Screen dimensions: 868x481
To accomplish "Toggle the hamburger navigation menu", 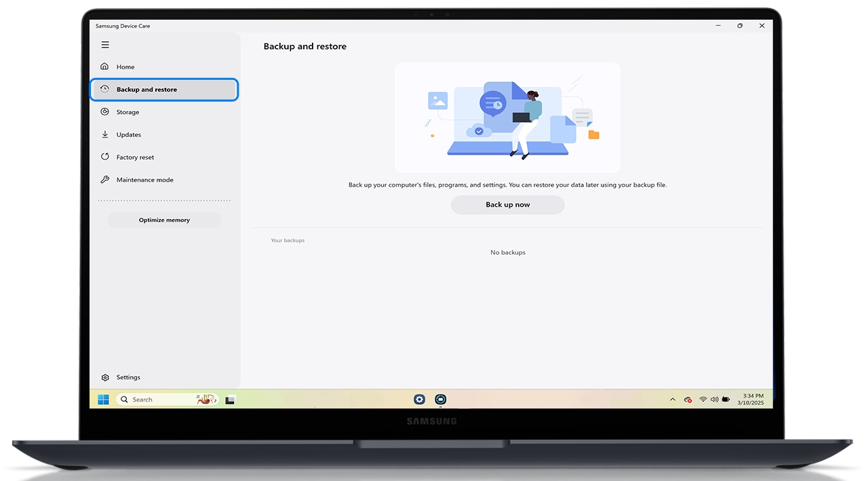I will click(105, 45).
